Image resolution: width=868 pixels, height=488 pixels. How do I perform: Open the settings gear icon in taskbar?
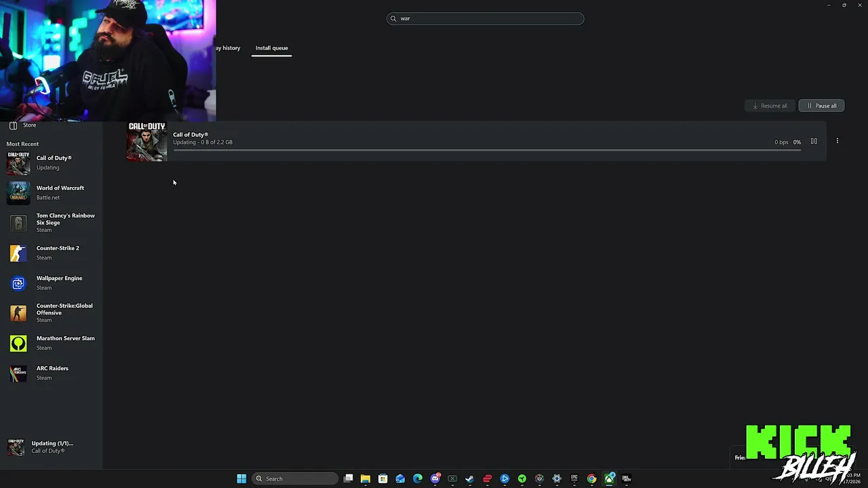557,479
